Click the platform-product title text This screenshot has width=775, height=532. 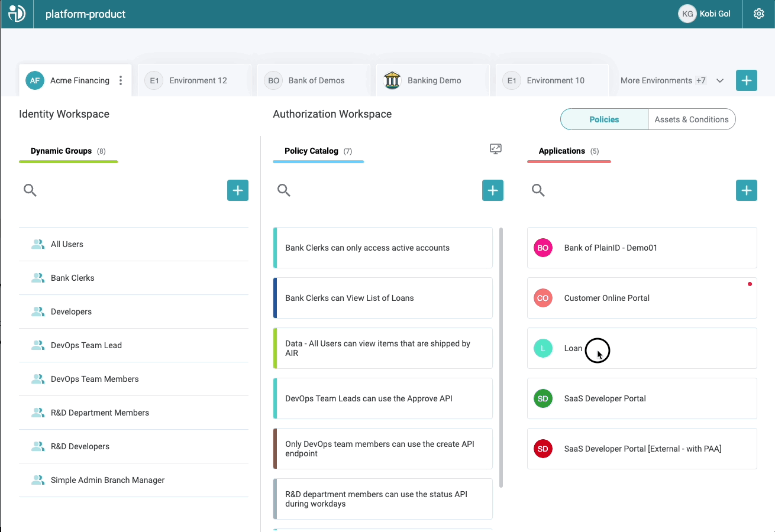pyautogui.click(x=86, y=14)
